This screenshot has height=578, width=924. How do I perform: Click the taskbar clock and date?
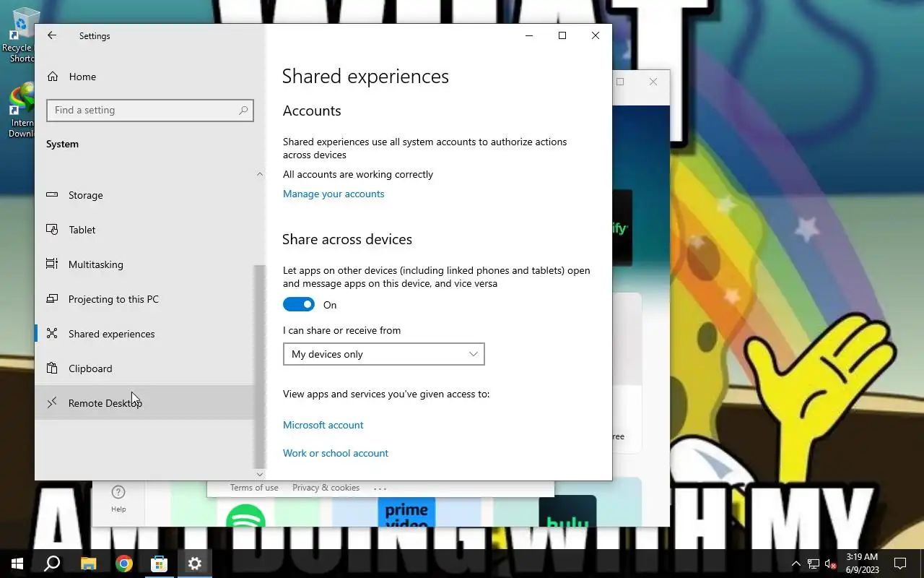coord(862,564)
